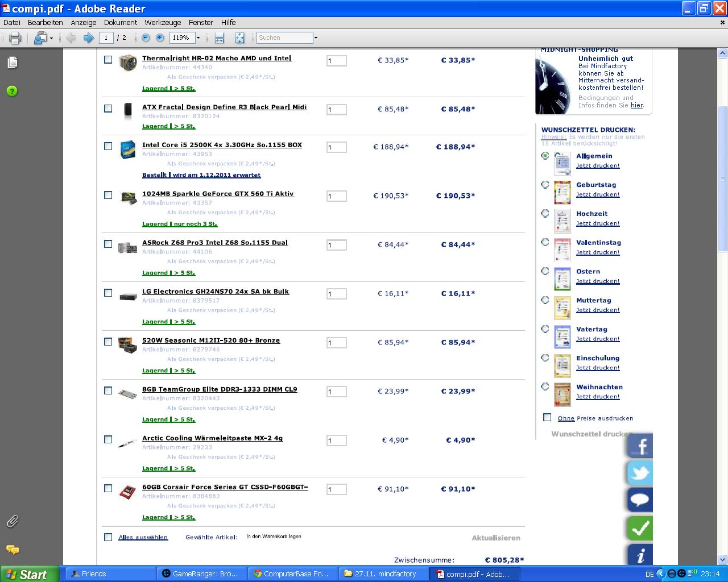The width and height of the screenshot is (728, 582).
Task: Switch to the Friends taskbar item
Action: [x=111, y=574]
